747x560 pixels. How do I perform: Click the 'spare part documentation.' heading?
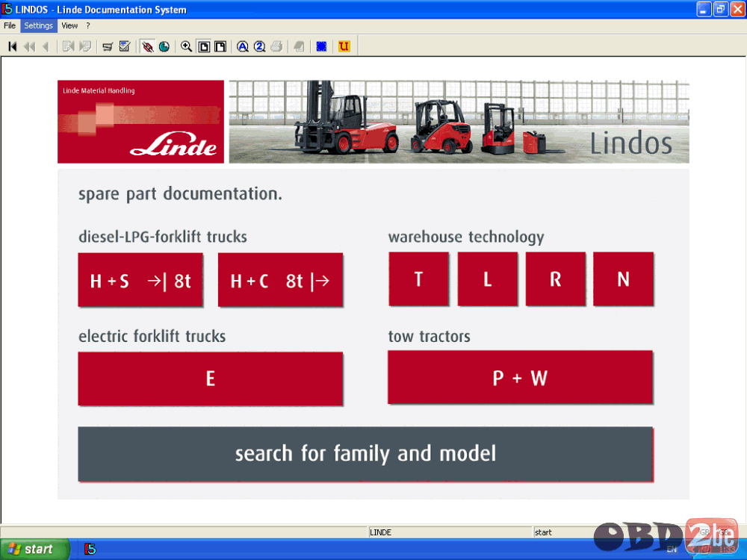pyautogui.click(x=180, y=194)
